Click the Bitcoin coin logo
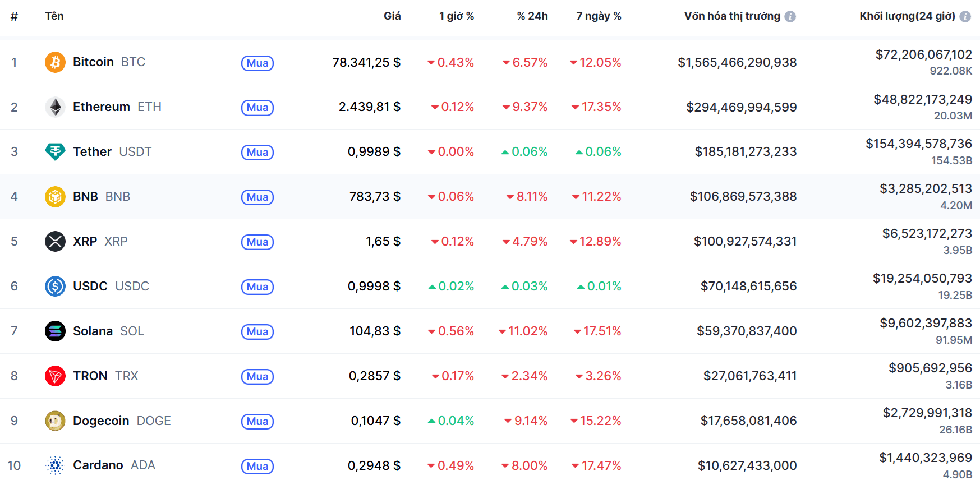The height and width of the screenshot is (494, 980). point(55,62)
